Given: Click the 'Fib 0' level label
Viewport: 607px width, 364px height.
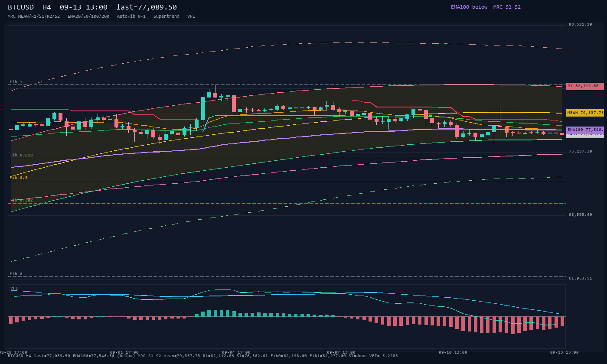Looking at the screenshot, I should click(x=16, y=274).
